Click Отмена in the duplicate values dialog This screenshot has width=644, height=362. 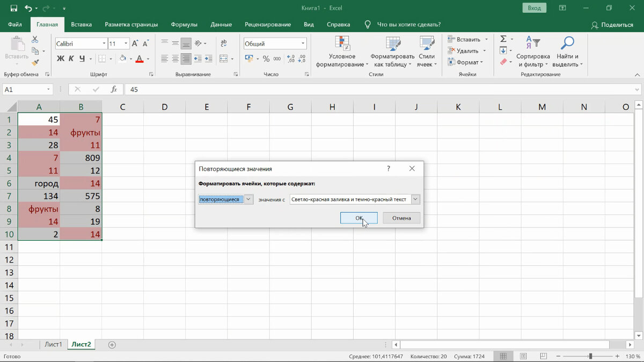[x=401, y=218]
